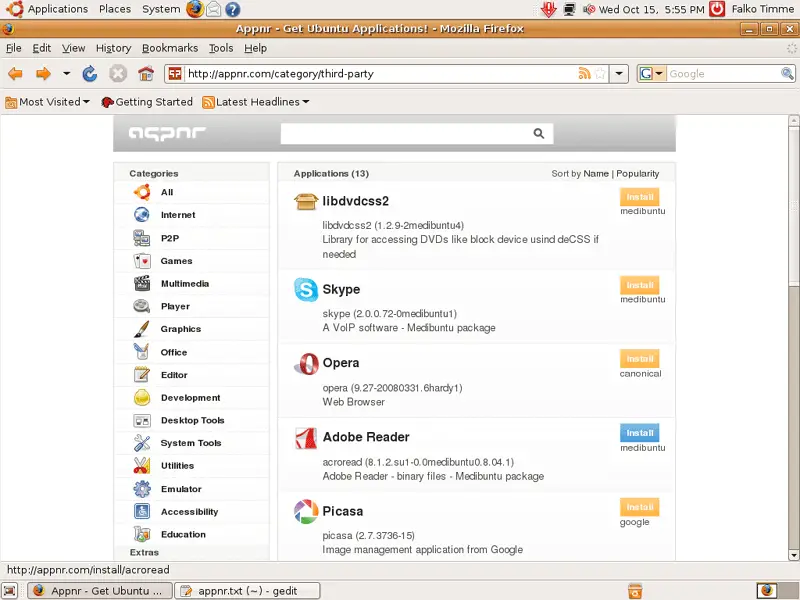
Task: Click the site favicon in the address bar
Action: pyautogui.click(x=175, y=73)
